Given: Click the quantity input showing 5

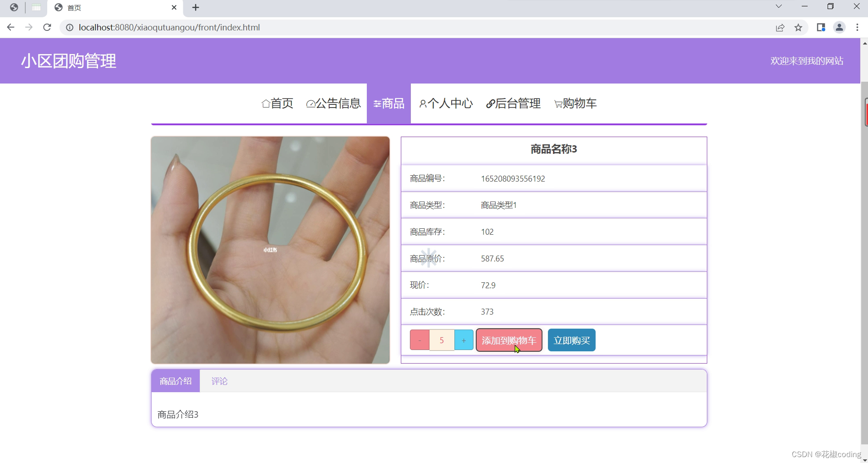Looking at the screenshot, I should point(442,340).
